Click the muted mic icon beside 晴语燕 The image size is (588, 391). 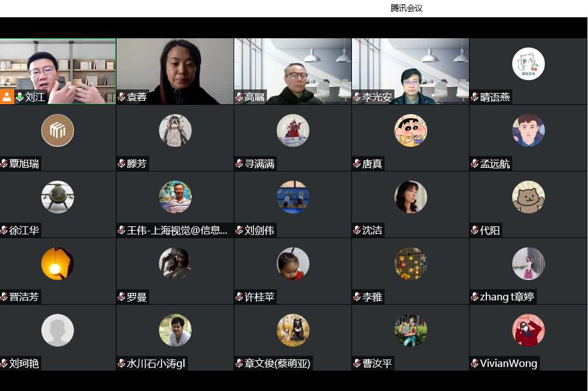click(x=475, y=97)
